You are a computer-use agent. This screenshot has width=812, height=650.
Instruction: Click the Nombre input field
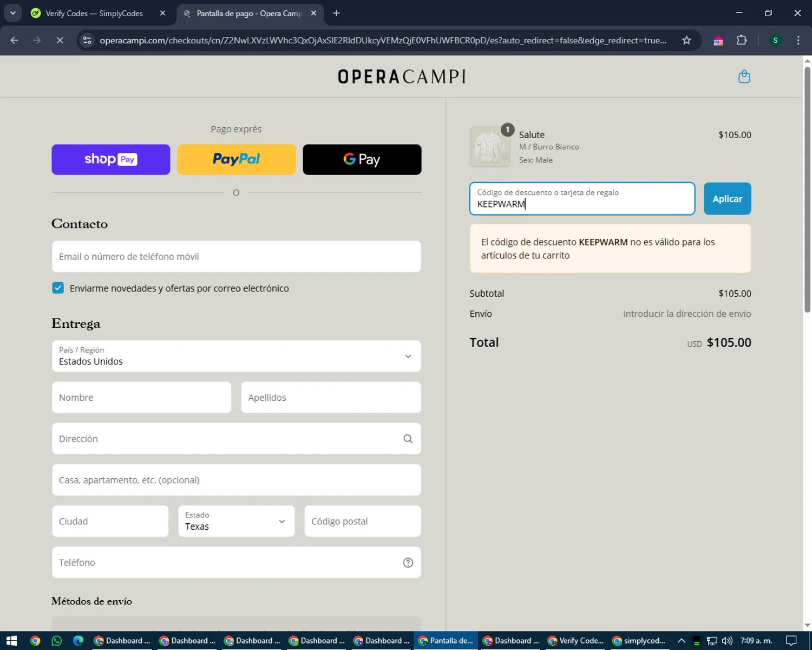142,397
